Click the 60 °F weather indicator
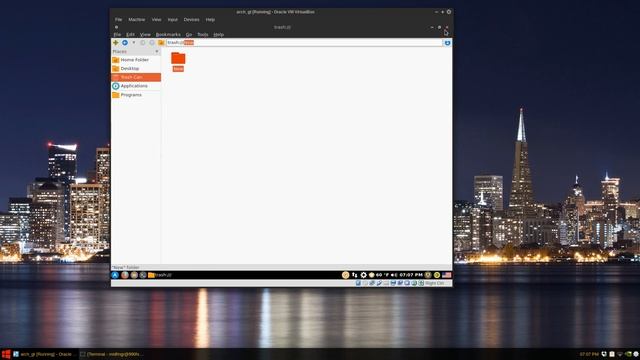640x360 pixels. pyautogui.click(x=378, y=275)
